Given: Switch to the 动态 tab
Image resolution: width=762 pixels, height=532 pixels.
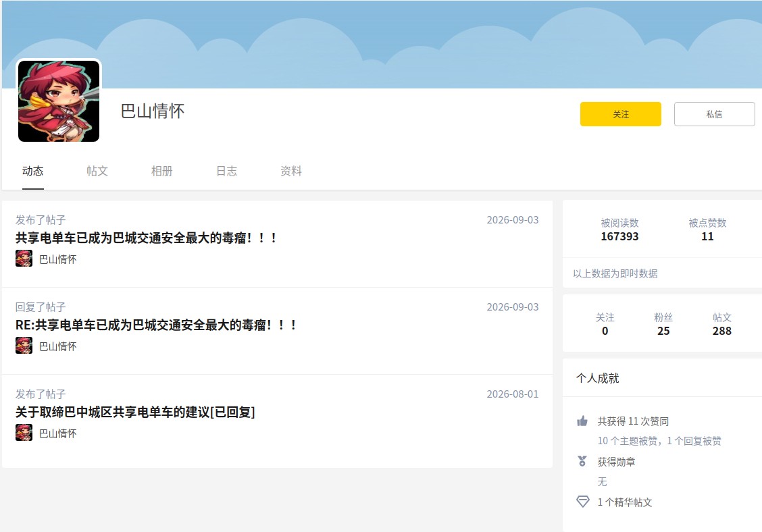Looking at the screenshot, I should [x=32, y=171].
